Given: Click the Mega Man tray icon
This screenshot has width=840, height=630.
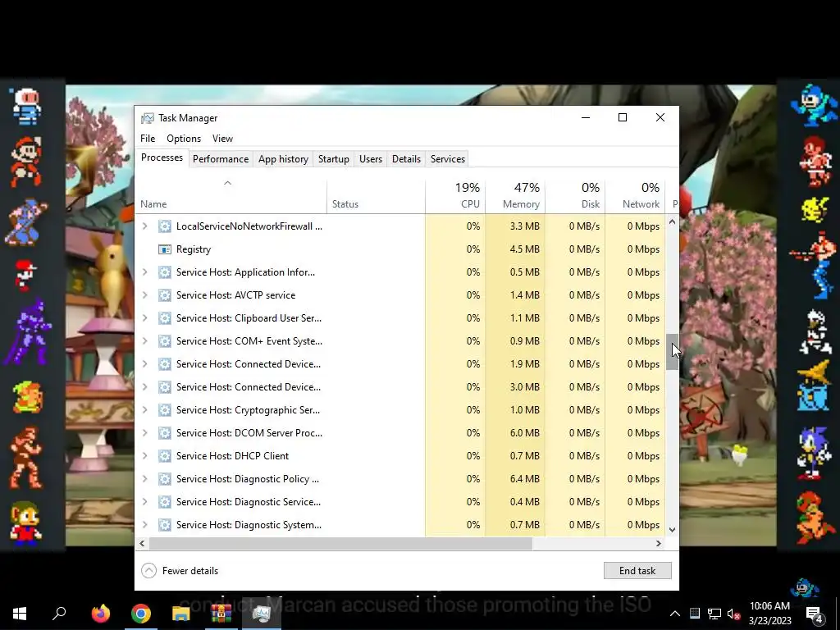Looking at the screenshot, I should [x=804, y=587].
